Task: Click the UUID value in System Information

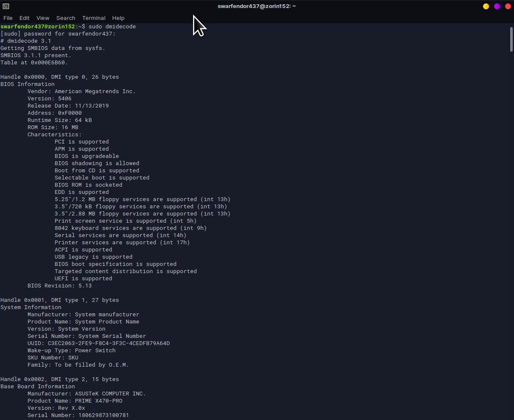Action: coord(108,343)
